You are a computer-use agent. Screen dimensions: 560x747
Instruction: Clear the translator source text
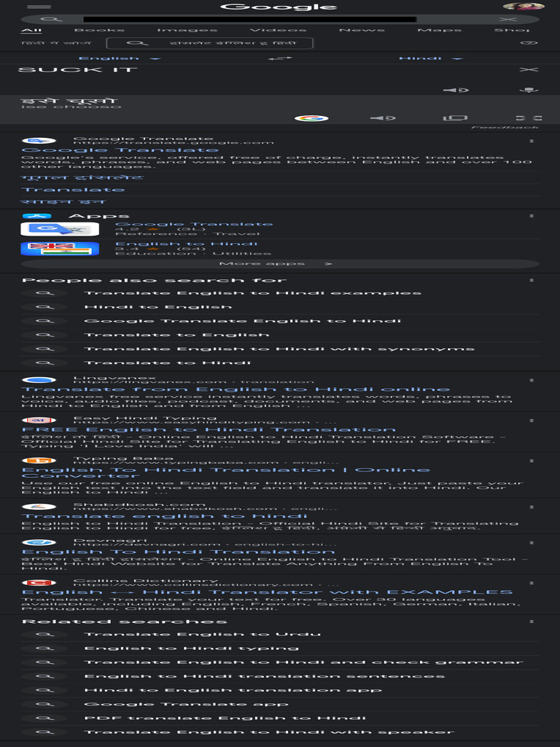pyautogui.click(x=529, y=69)
